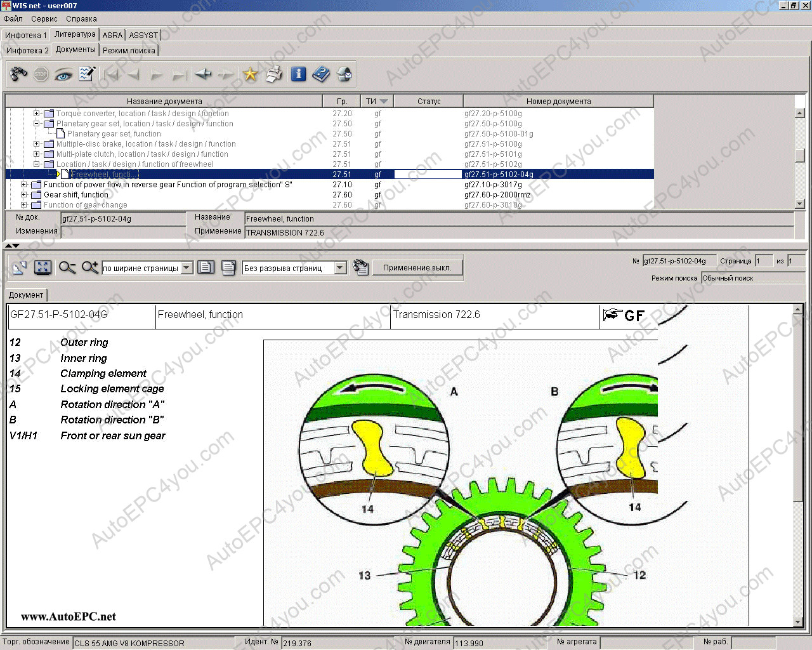Add document to favorites with star icon

[250, 74]
